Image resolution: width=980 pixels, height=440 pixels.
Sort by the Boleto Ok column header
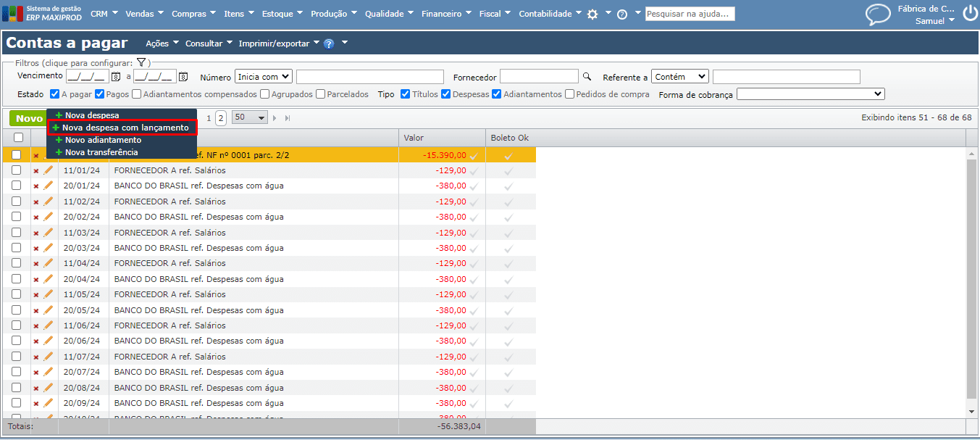[511, 138]
